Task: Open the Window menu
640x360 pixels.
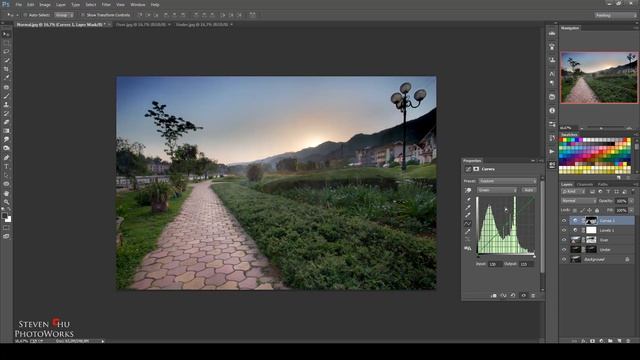Action: 138,5
